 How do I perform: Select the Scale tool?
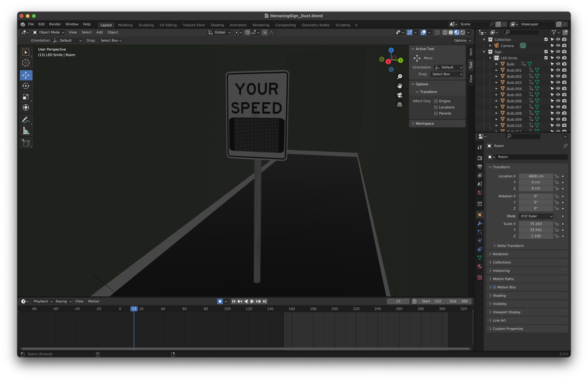tap(26, 97)
